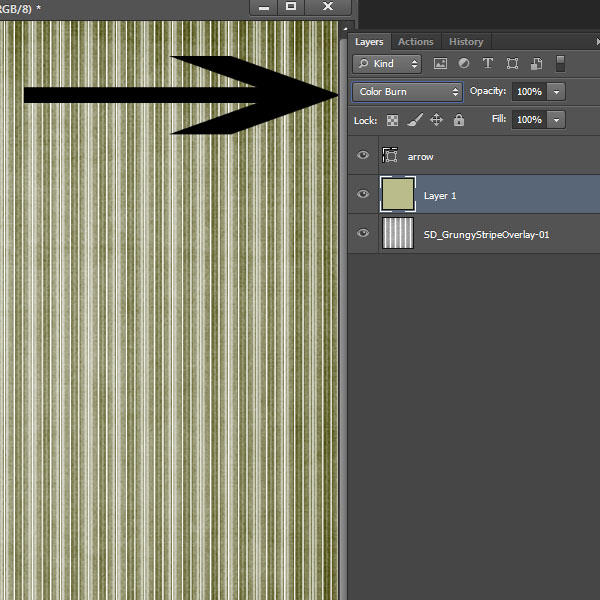Hide Layer 1 visibility eye
The width and height of the screenshot is (600, 600).
pos(363,194)
